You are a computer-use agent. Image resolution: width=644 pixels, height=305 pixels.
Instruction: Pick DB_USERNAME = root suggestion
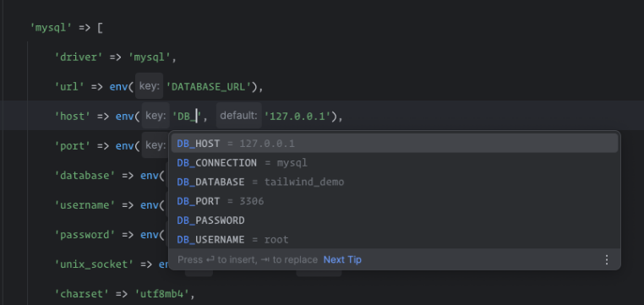395,239
